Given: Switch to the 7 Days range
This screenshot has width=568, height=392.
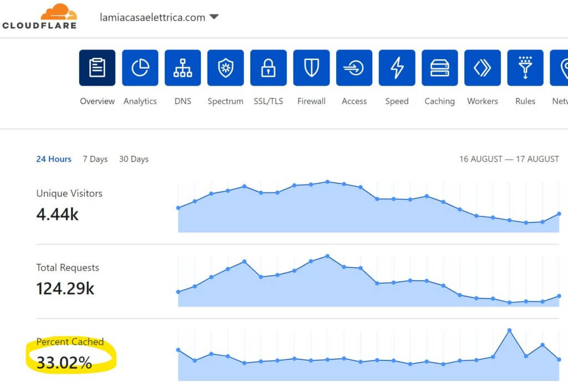Looking at the screenshot, I should (x=95, y=159).
